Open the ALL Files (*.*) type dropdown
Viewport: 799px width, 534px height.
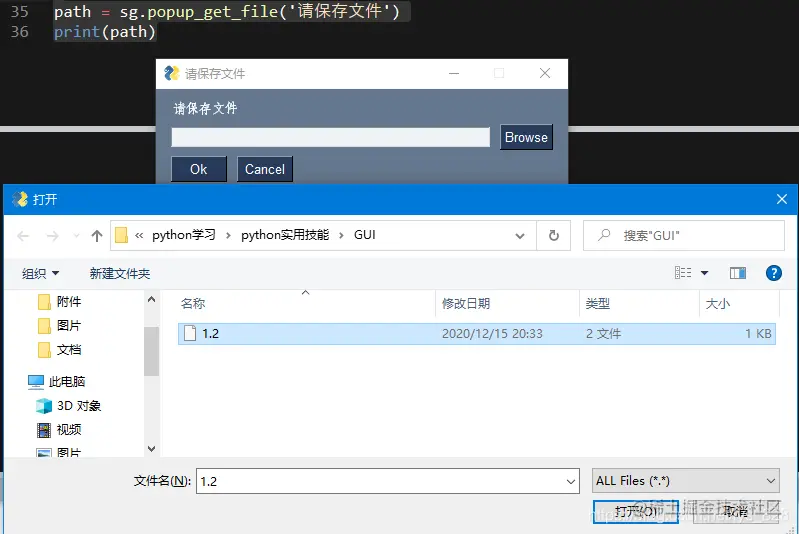[685, 480]
